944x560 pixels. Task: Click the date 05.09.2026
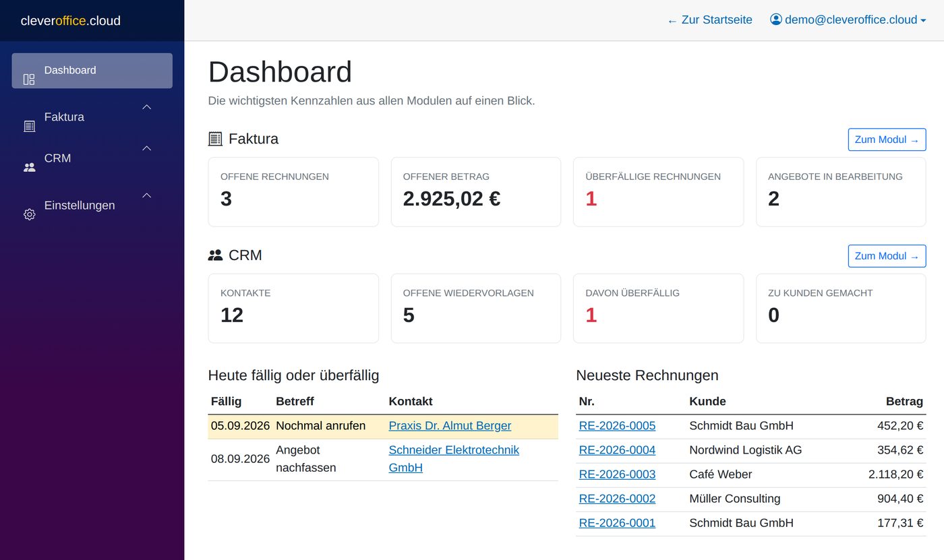click(240, 426)
